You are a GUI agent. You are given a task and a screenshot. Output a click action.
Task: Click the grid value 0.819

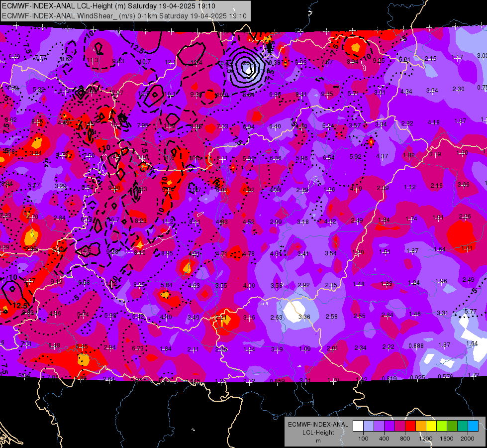tap(389, 378)
